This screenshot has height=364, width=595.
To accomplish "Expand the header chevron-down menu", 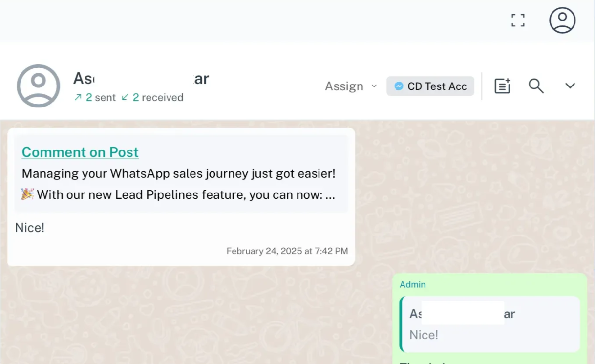I will click(570, 86).
